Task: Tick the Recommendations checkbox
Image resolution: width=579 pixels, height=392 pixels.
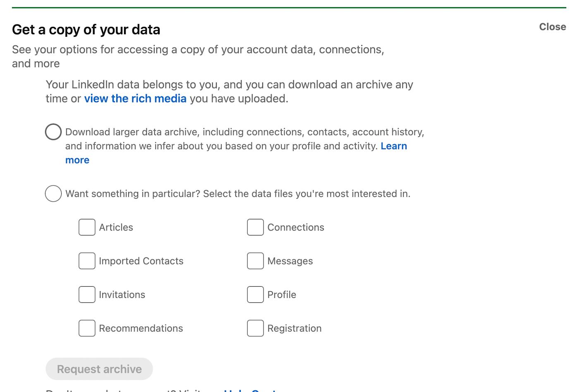Action: (87, 328)
